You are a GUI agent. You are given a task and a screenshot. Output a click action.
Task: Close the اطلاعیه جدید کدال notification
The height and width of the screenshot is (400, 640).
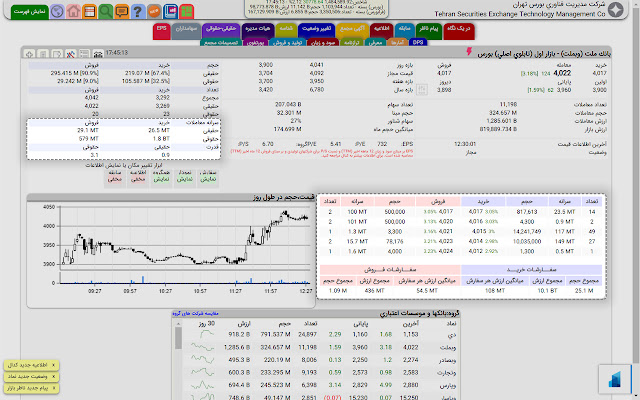53,365
